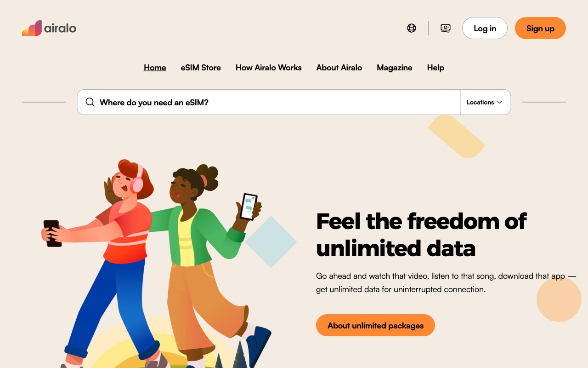
Task: Go to the Home menu item
Action: [155, 68]
